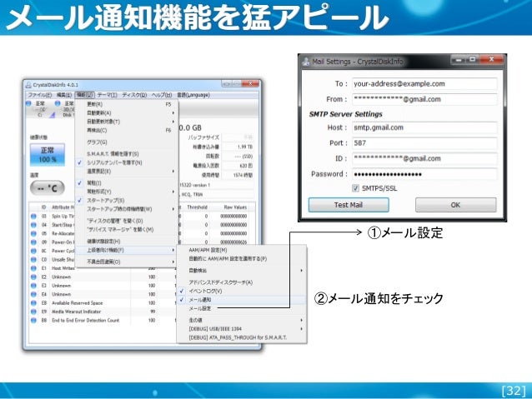Click the 正常 100% health status button

[48, 155]
